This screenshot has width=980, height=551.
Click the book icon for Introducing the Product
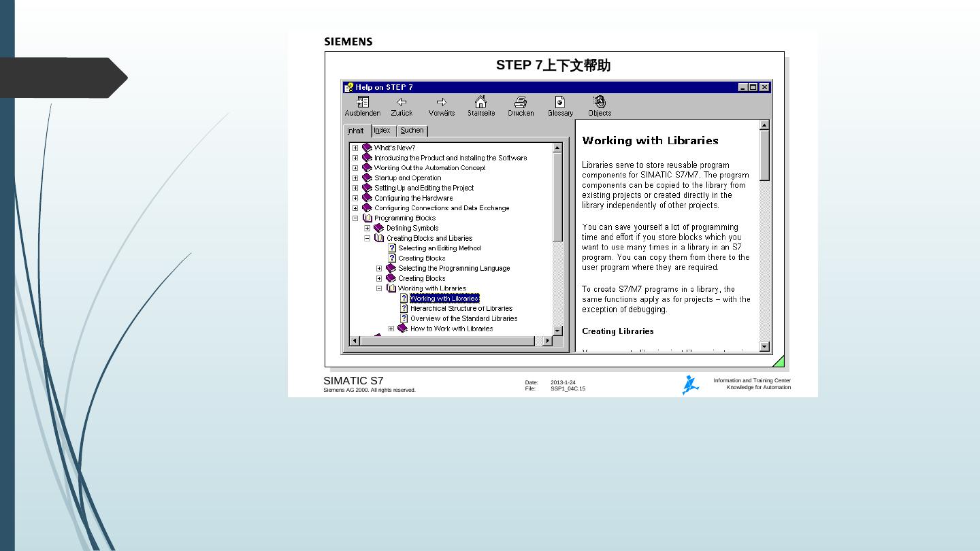pos(367,158)
